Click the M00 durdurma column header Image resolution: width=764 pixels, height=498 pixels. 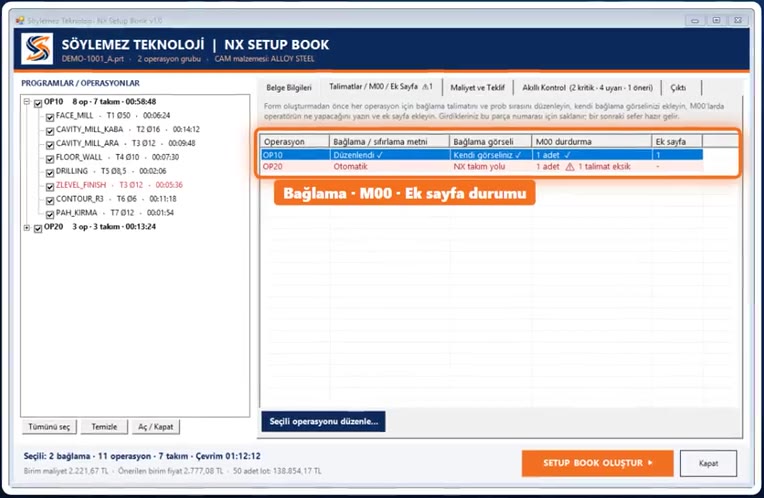point(592,141)
